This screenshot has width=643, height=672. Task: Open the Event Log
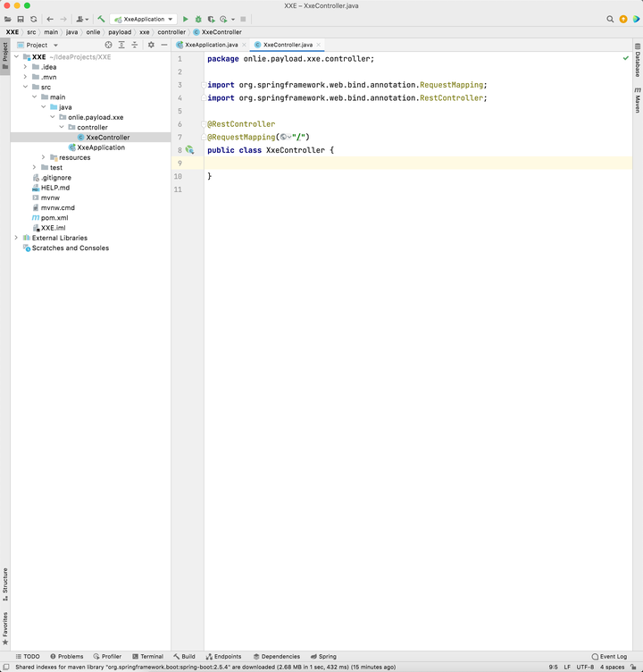tap(609, 656)
